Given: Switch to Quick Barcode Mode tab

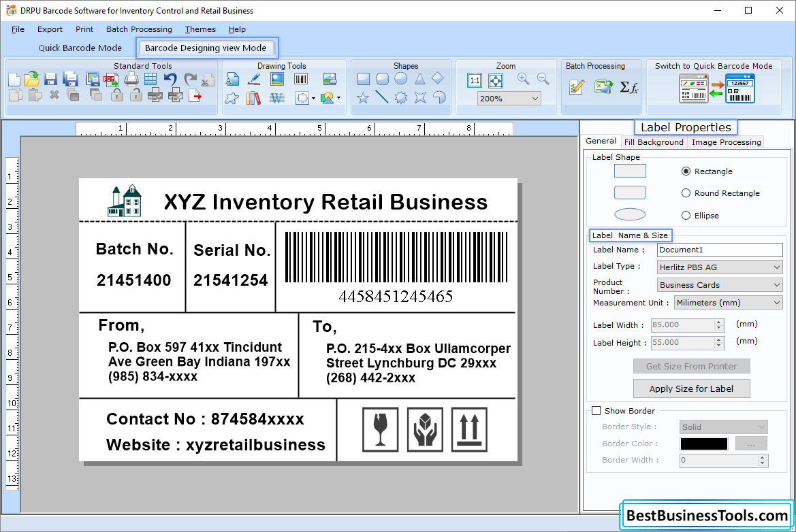Looking at the screenshot, I should coord(80,48).
